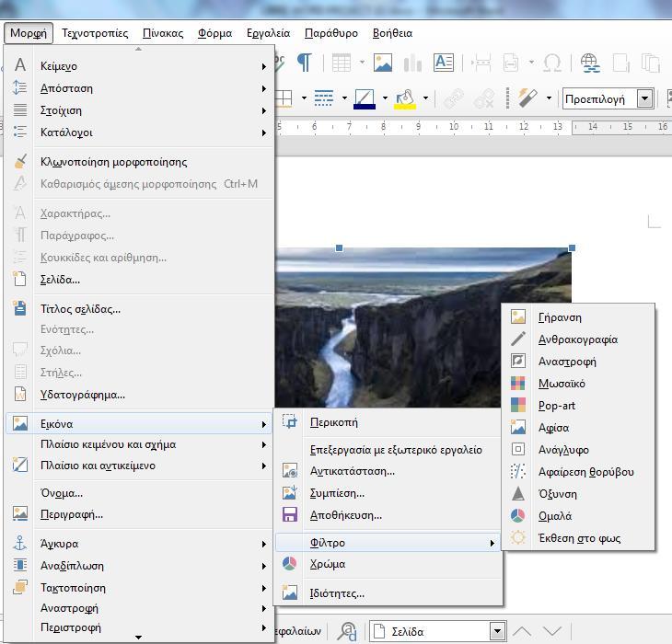Click the Γήρανση aging filter icon

517,316
